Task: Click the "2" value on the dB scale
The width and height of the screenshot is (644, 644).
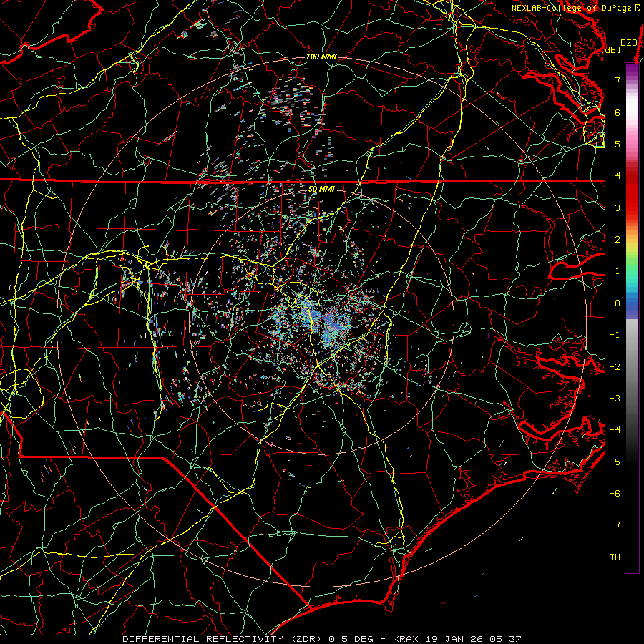Action: point(618,240)
